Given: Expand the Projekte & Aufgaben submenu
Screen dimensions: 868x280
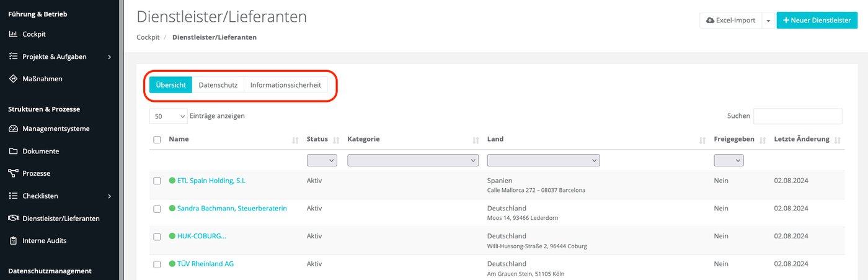Looking at the screenshot, I should (x=109, y=56).
